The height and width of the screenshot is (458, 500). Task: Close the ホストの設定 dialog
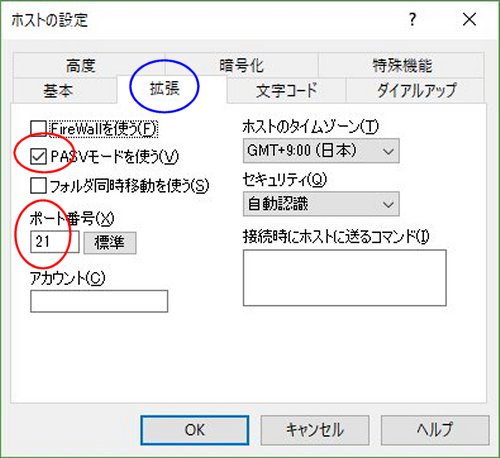(x=469, y=20)
